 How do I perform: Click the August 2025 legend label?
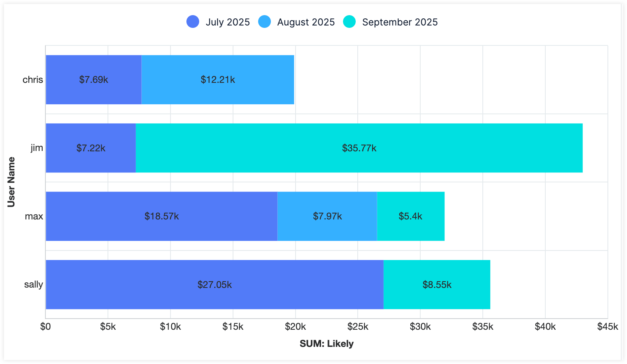point(306,22)
